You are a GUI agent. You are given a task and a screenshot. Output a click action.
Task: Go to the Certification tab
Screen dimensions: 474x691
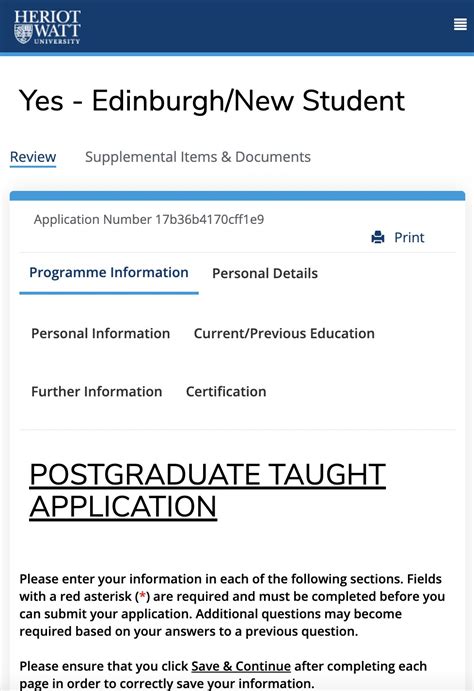(226, 391)
